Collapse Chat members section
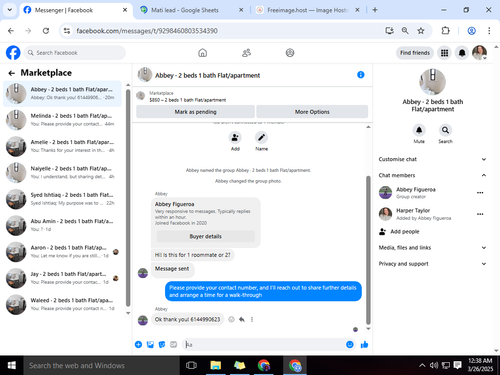The height and width of the screenshot is (375, 500). pos(432,175)
